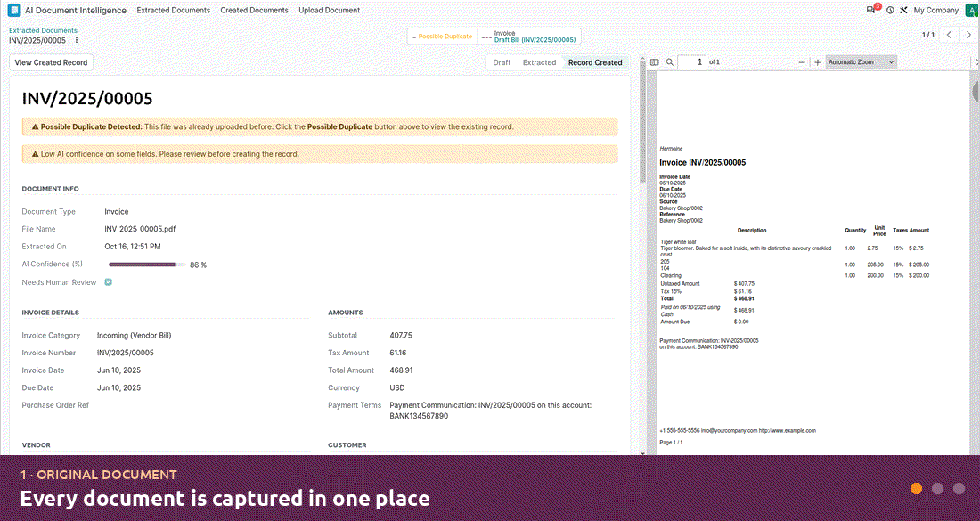Click the Document Type value Invoice

(x=116, y=212)
